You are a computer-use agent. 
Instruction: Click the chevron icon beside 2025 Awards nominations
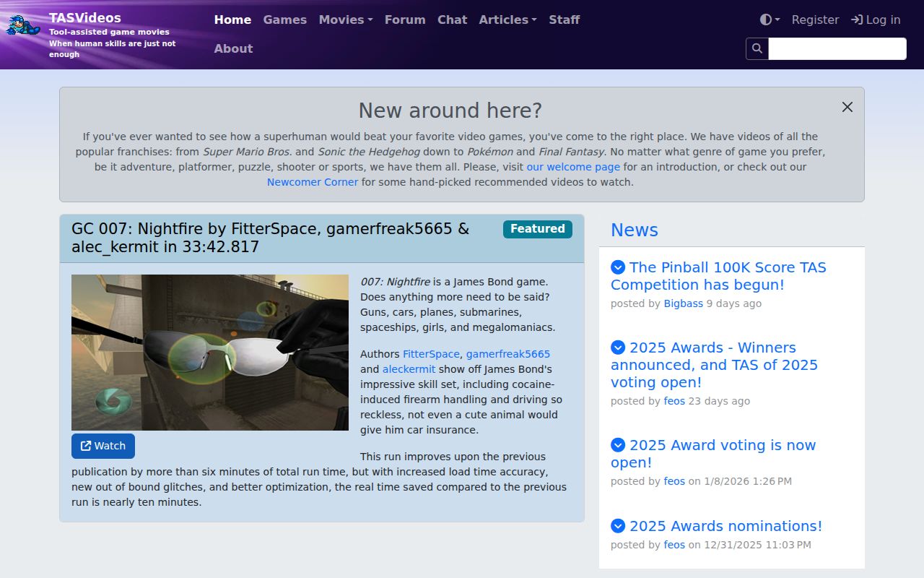pos(617,526)
